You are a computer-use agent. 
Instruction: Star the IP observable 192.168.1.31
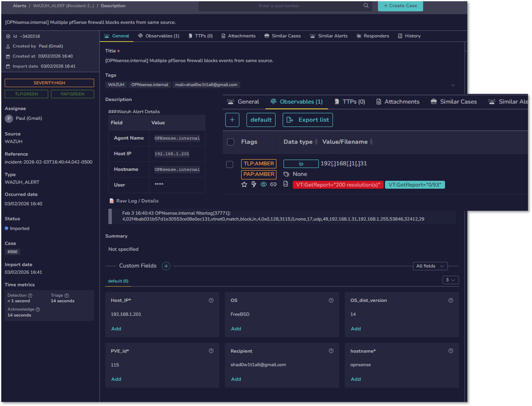click(244, 184)
